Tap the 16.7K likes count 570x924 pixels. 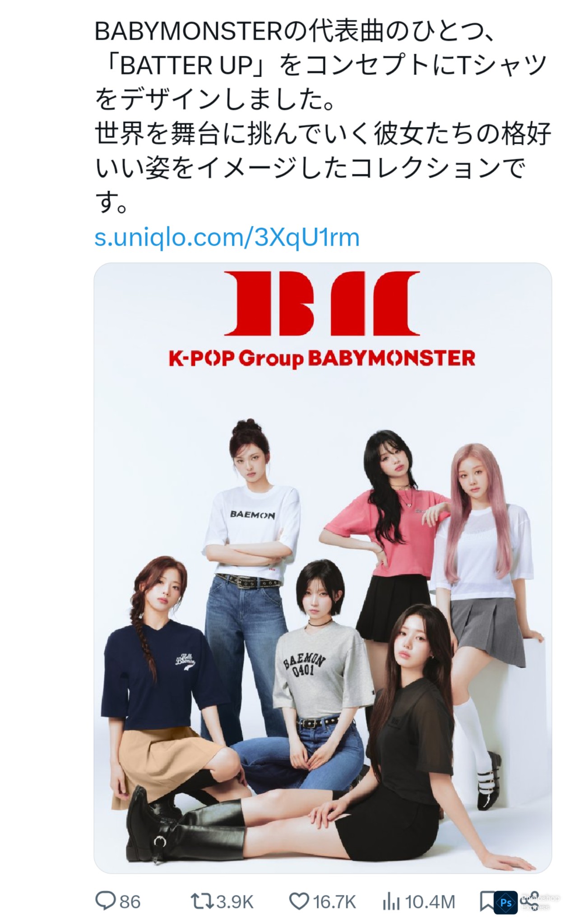334,902
